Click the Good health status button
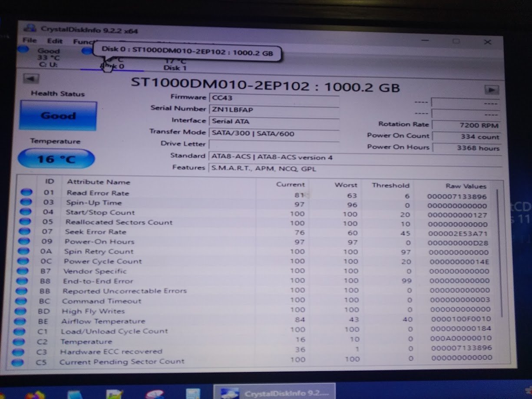The image size is (532, 399). tap(58, 115)
